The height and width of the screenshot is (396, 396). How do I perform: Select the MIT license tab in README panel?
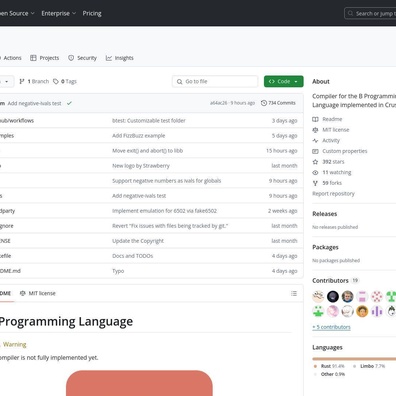pos(38,293)
